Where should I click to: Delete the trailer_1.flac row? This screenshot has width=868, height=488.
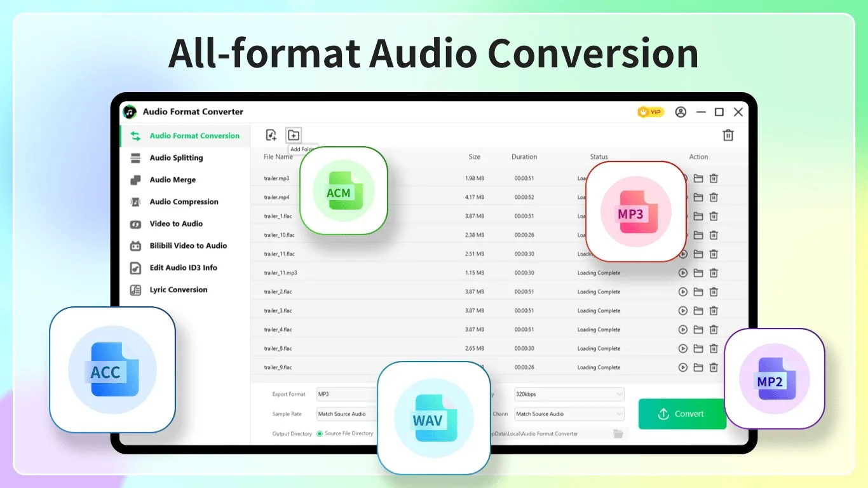[x=714, y=217]
